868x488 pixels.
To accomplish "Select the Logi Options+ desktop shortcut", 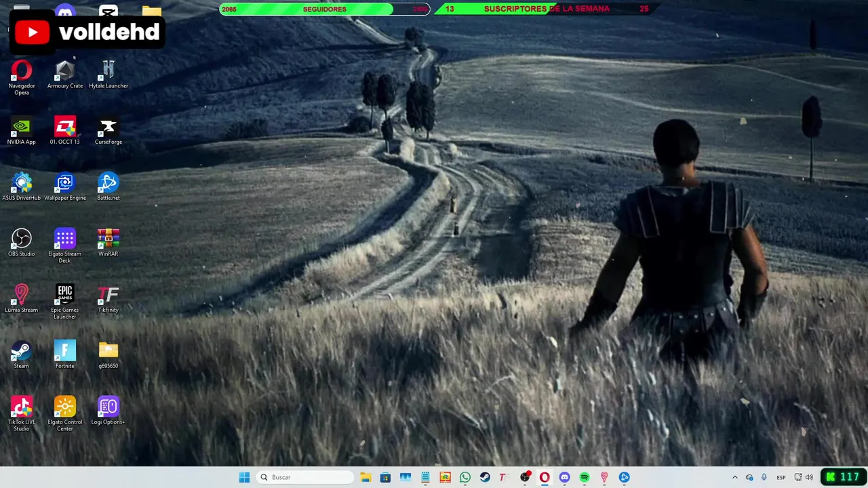I will [x=108, y=411].
